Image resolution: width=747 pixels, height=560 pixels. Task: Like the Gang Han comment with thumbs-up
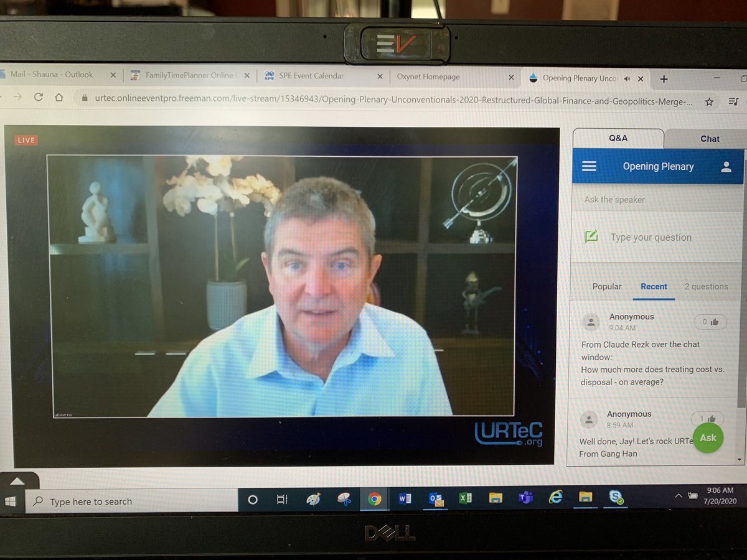coord(707,419)
